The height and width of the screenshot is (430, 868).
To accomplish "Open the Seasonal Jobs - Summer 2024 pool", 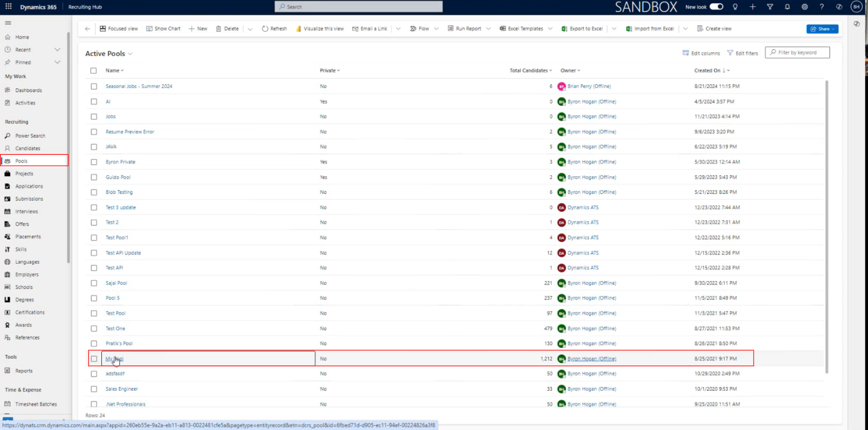I will tap(139, 86).
